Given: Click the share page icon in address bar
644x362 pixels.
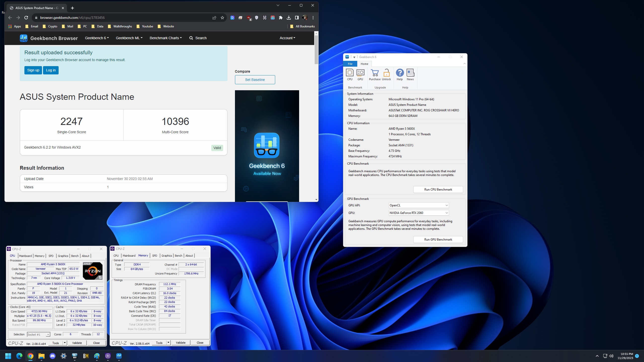Looking at the screenshot, I should tap(214, 18).
